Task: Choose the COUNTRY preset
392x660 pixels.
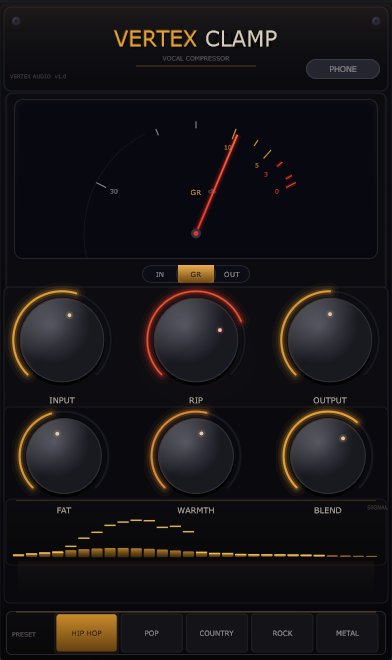Action: point(216,633)
